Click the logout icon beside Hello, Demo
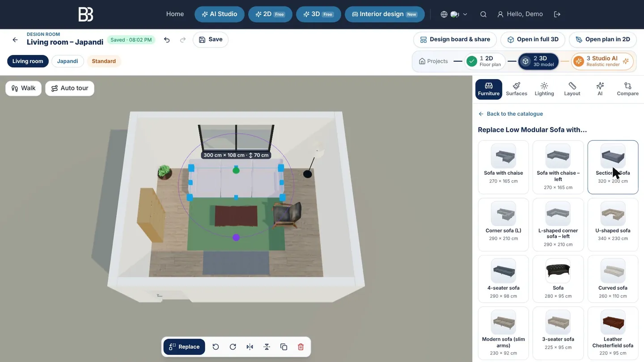Image resolution: width=644 pixels, height=362 pixels. (x=557, y=14)
